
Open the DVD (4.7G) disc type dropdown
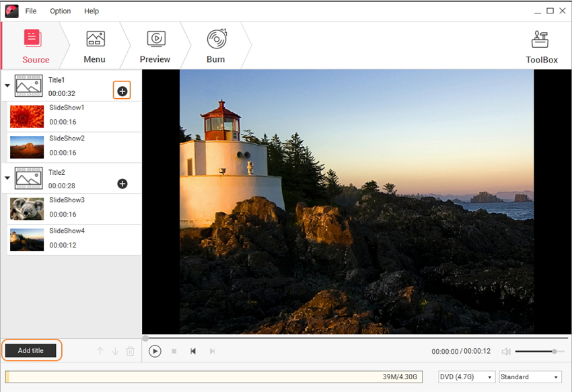click(x=466, y=377)
